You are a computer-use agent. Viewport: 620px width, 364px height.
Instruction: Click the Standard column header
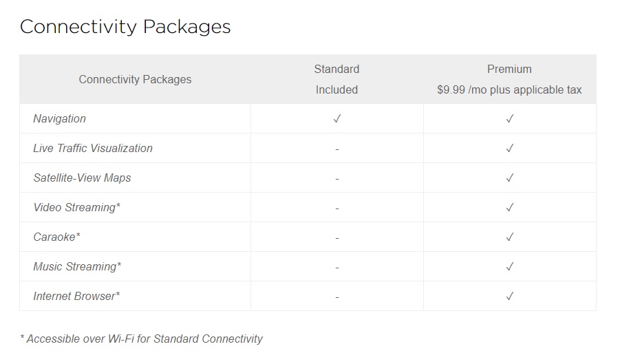pos(337,69)
